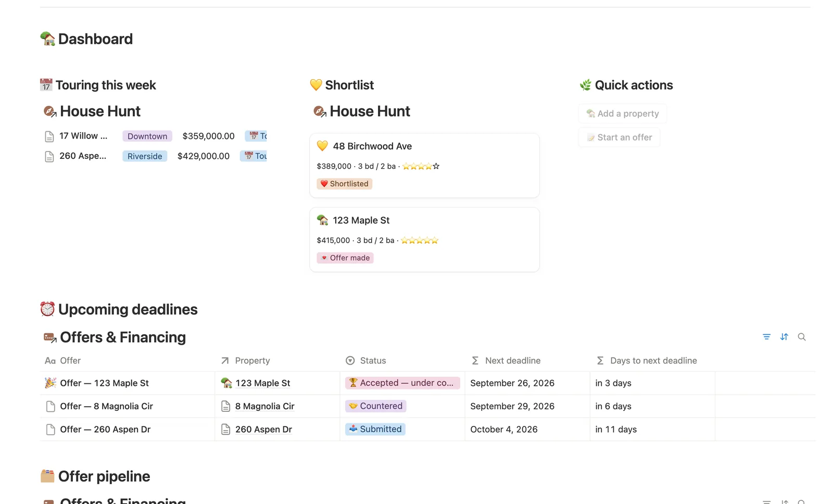
Task: Click the Downtown neighborhood tag
Action: 147,136
